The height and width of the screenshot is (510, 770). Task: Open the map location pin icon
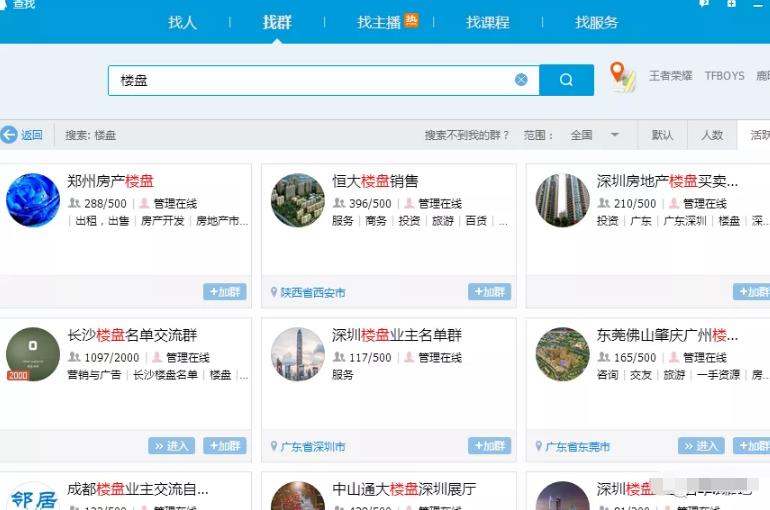click(x=622, y=76)
